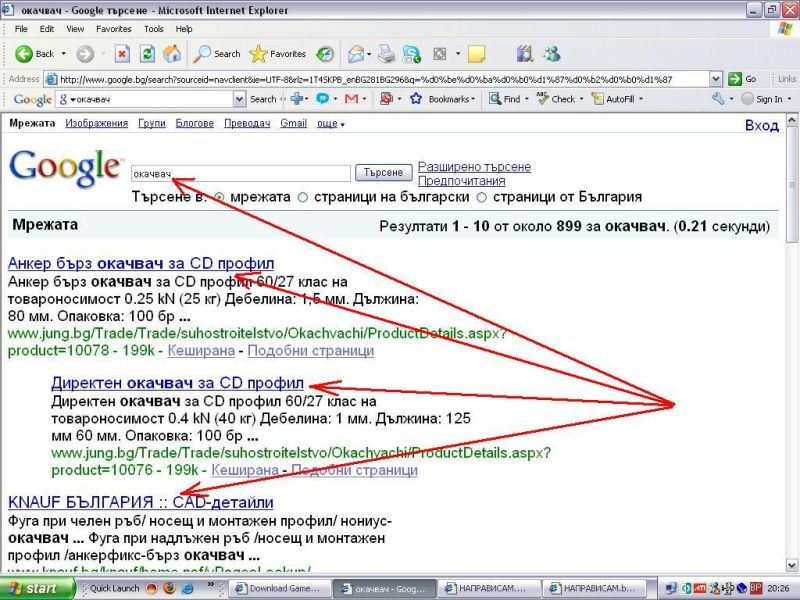Expand the address bar URL dropdown
This screenshot has height=600, width=800.
coord(716,79)
